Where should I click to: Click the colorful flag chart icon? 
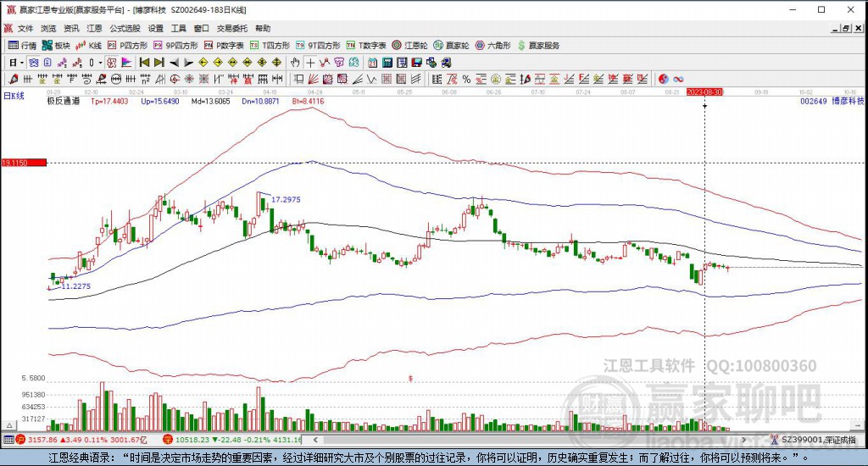pyautogui.click(x=126, y=63)
